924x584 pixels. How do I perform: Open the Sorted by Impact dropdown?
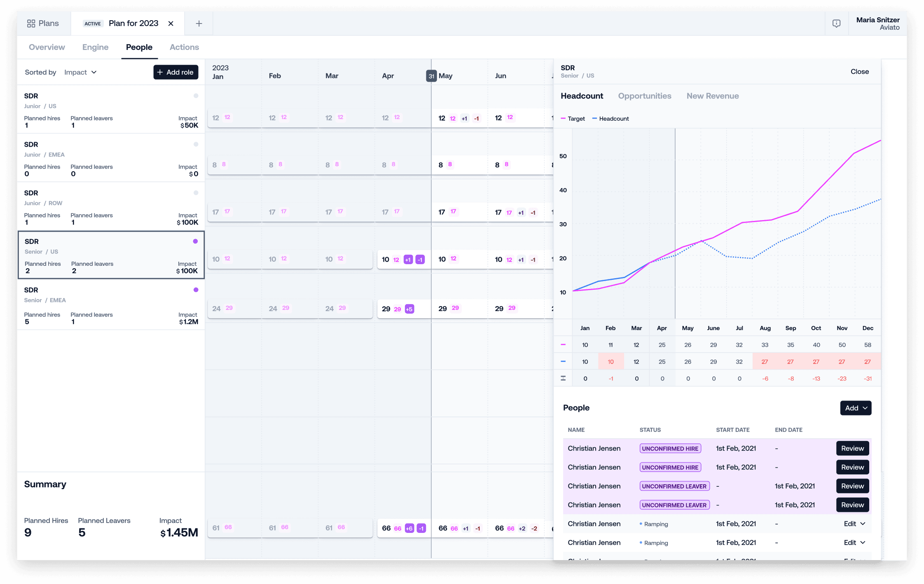80,72
